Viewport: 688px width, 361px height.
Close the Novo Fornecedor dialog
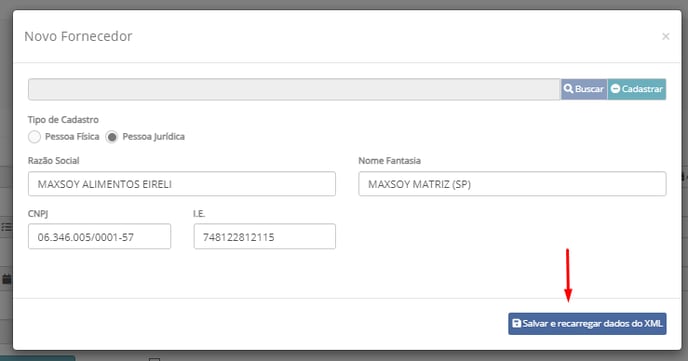(x=666, y=36)
